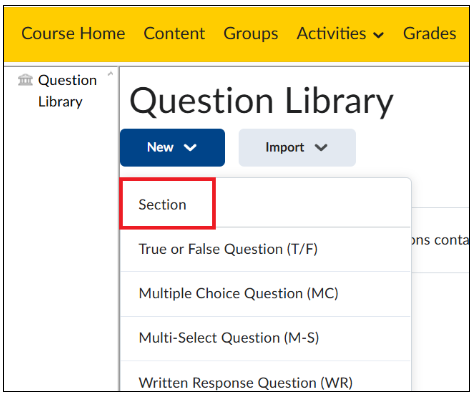Click the Question Library building icon
The width and height of the screenshot is (472, 394).
click(x=25, y=80)
